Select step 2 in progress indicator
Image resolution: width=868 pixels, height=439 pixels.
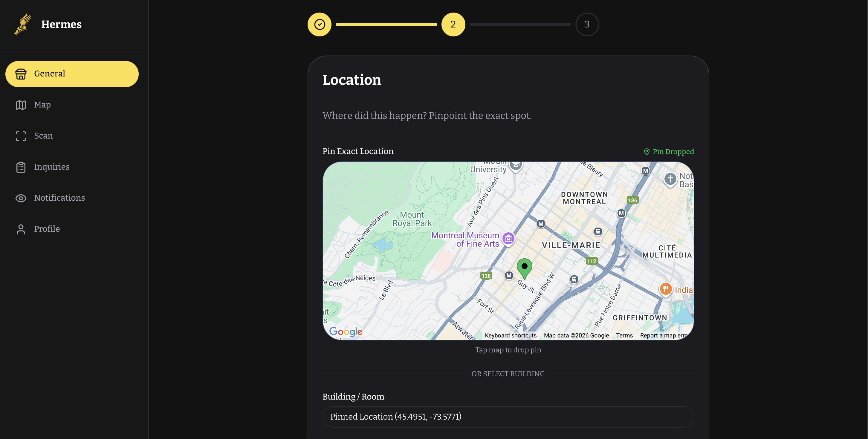(x=453, y=24)
